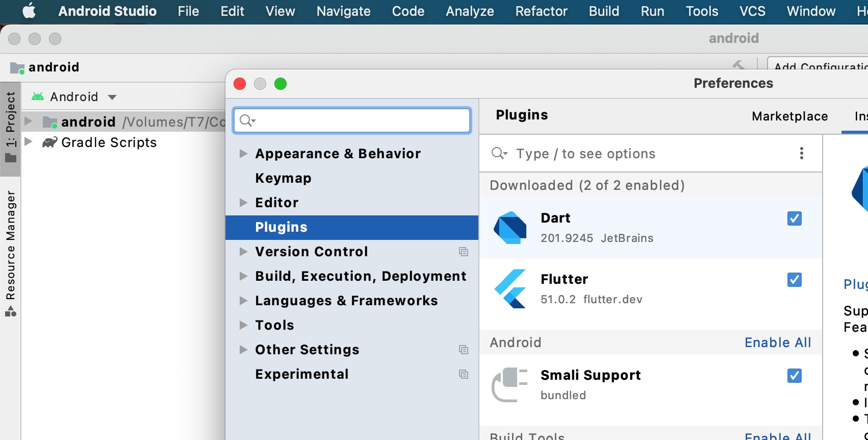
Task: Click the Flutter plugin logo icon
Action: point(510,289)
